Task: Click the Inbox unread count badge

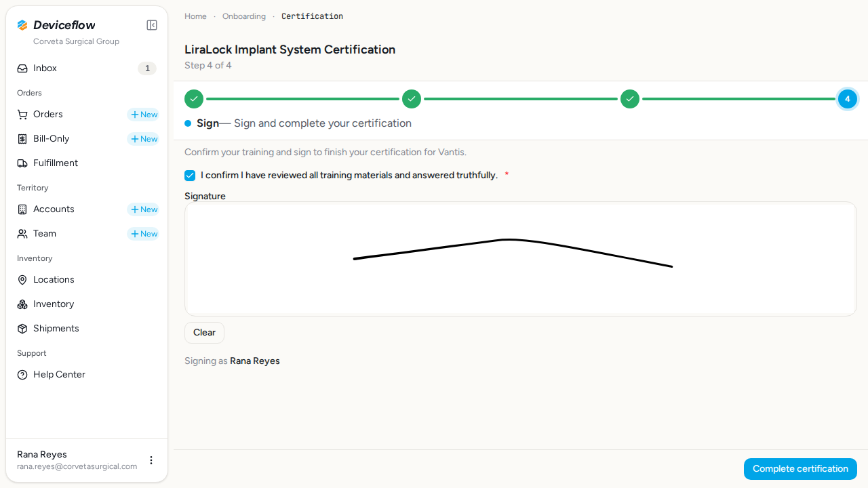Action: [x=147, y=68]
